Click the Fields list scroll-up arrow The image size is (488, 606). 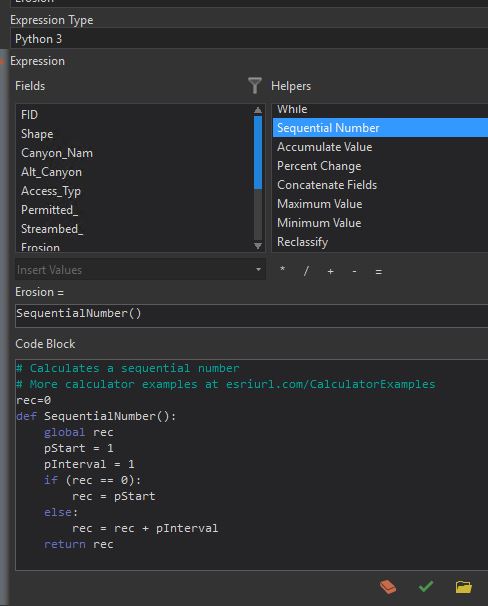coord(258,111)
